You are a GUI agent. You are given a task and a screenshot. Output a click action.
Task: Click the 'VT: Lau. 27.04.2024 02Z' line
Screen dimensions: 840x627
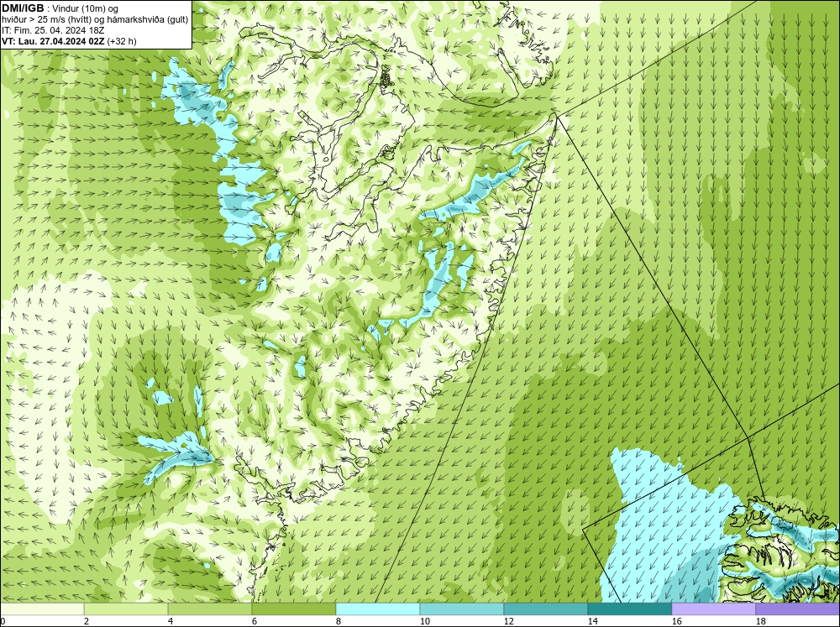(52, 41)
